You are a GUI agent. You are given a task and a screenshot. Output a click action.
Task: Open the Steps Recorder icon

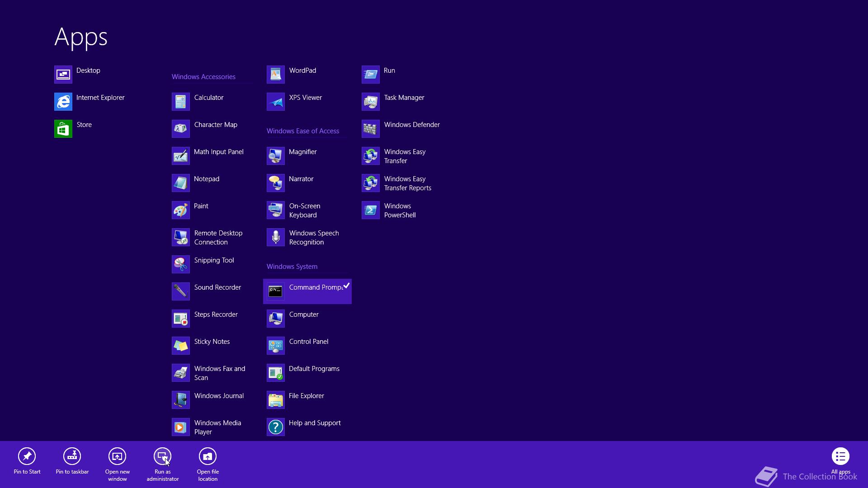coord(181,319)
